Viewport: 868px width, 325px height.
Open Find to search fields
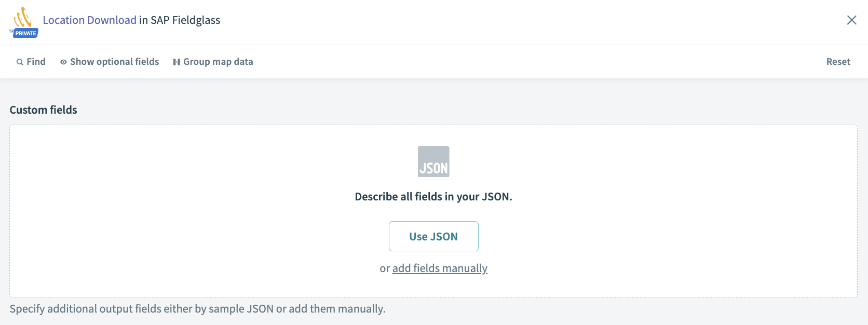coord(36,62)
